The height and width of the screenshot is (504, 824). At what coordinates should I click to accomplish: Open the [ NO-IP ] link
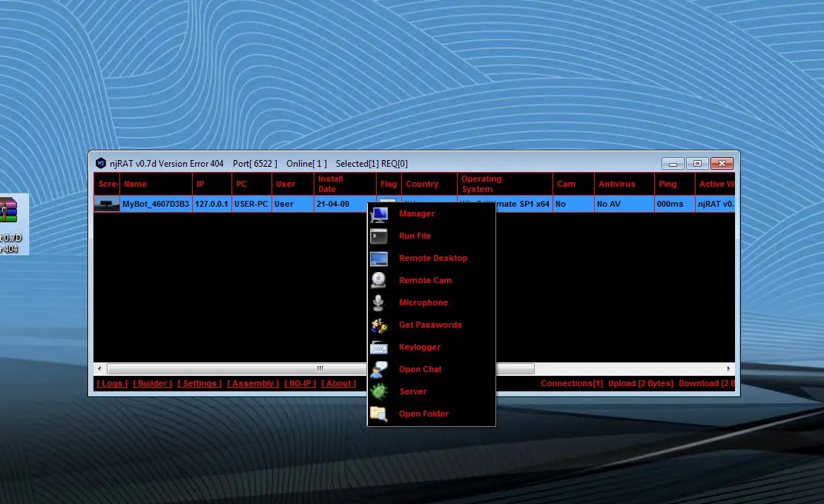[x=300, y=383]
